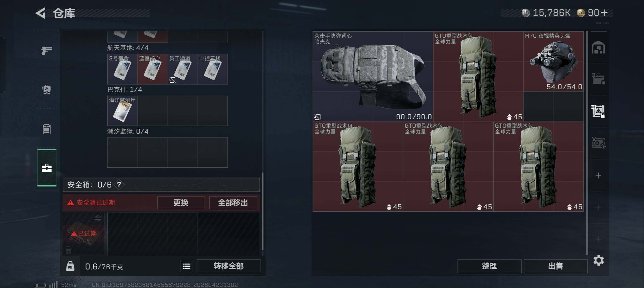Select the briefcase keycard category tab
Screen dimensions: 644x288
(47, 168)
